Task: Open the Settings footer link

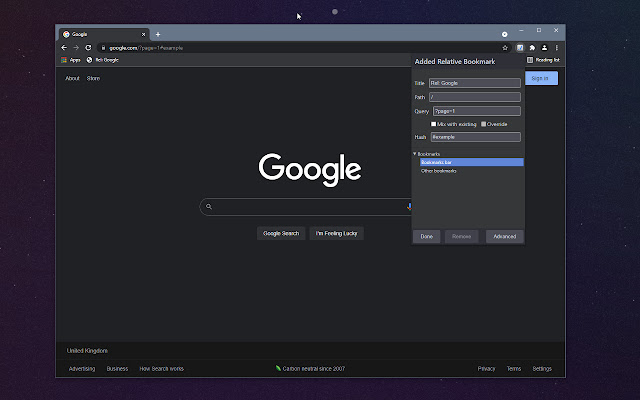Action: coord(542,369)
